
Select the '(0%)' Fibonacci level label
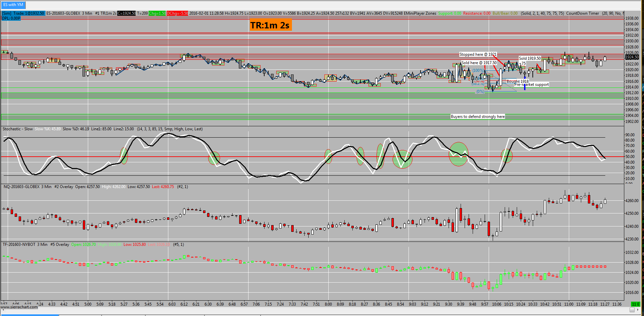coord(480,92)
